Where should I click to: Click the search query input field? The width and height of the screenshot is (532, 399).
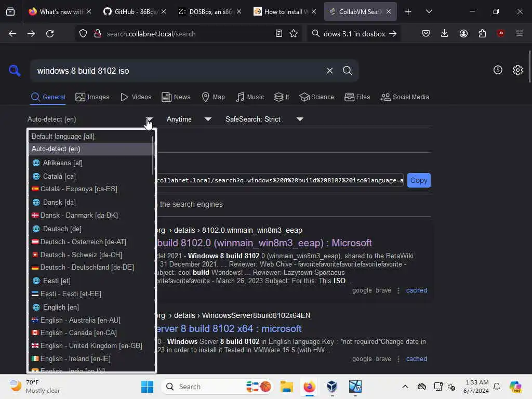(x=178, y=71)
